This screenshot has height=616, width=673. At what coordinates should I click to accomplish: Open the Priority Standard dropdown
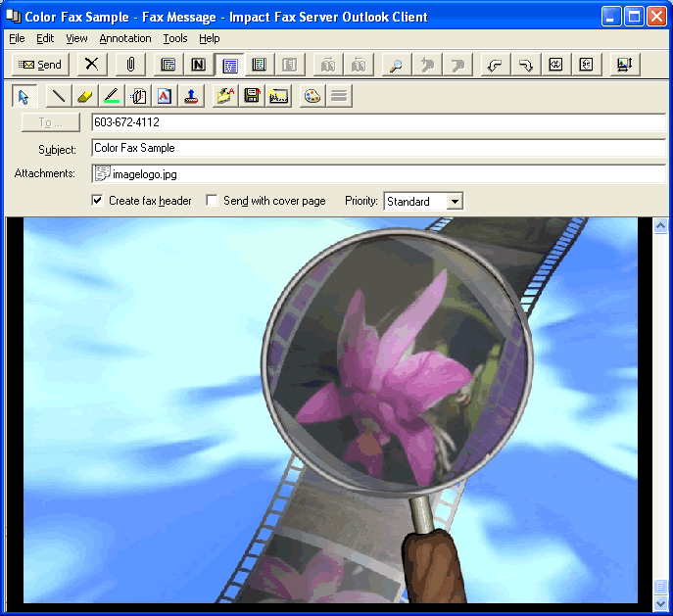(455, 201)
